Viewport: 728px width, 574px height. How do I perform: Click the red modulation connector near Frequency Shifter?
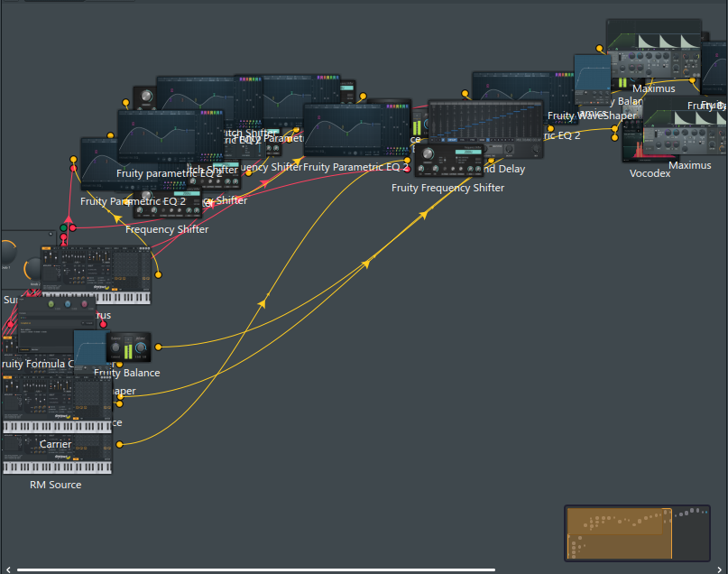(x=73, y=228)
